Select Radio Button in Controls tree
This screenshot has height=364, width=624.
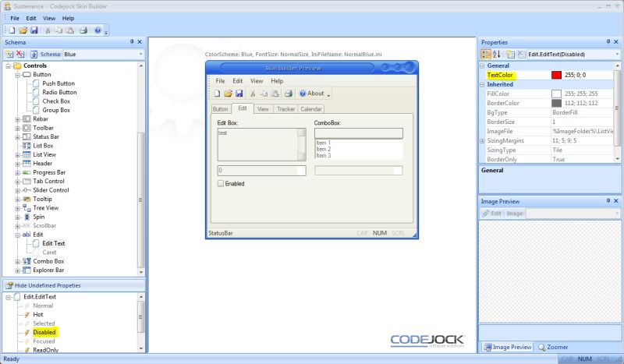pyautogui.click(x=59, y=92)
